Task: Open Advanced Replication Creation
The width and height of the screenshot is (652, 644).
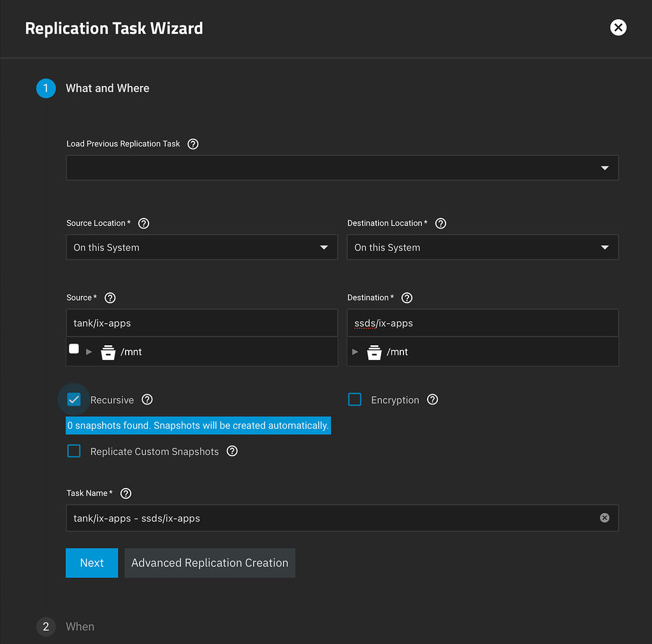Action: (210, 563)
